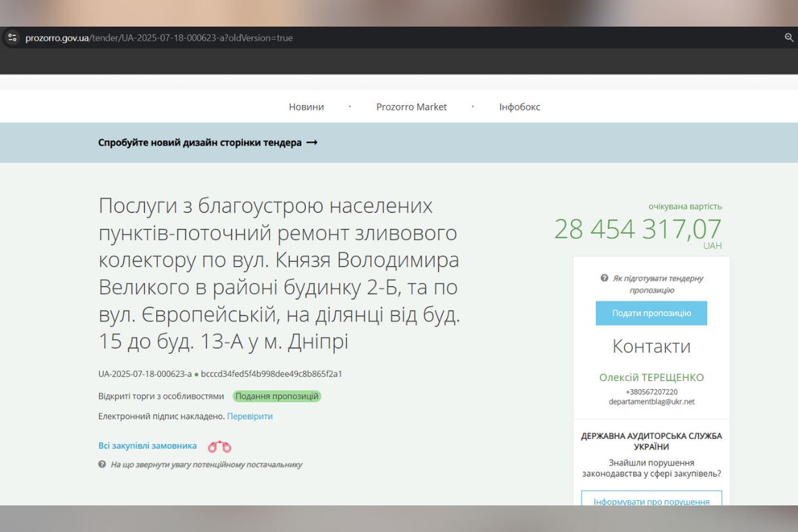Click the pink handcuffs icon near purchases link
Viewport: 798px width, 532px height.
[x=218, y=446]
